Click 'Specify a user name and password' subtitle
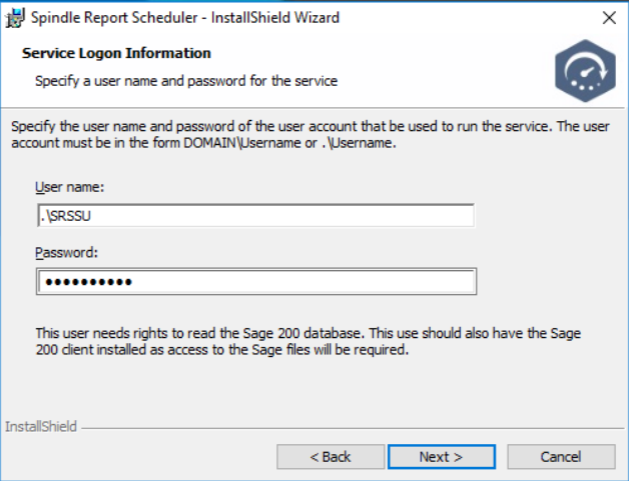 point(186,81)
